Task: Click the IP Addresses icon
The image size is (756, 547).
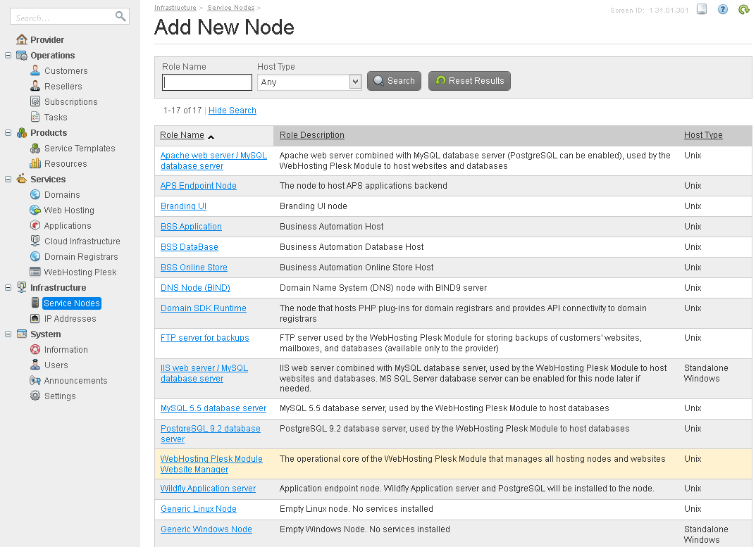Action: click(35, 318)
